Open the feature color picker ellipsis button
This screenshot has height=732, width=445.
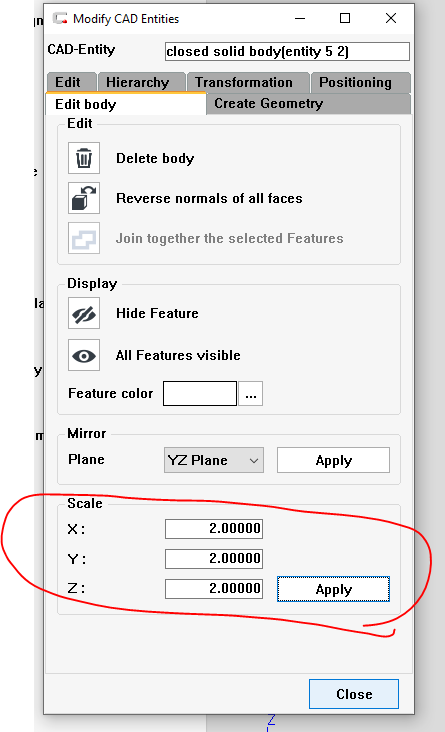coord(251,394)
